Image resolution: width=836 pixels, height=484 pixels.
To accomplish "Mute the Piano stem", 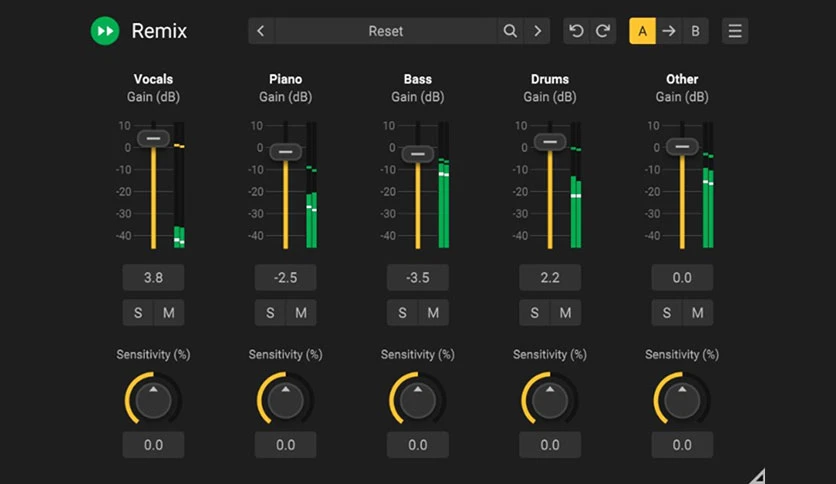I will [301, 313].
